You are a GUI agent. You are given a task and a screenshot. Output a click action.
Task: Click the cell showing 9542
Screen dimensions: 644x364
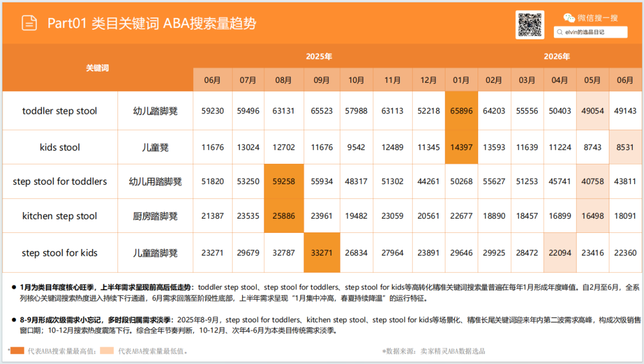coord(356,147)
